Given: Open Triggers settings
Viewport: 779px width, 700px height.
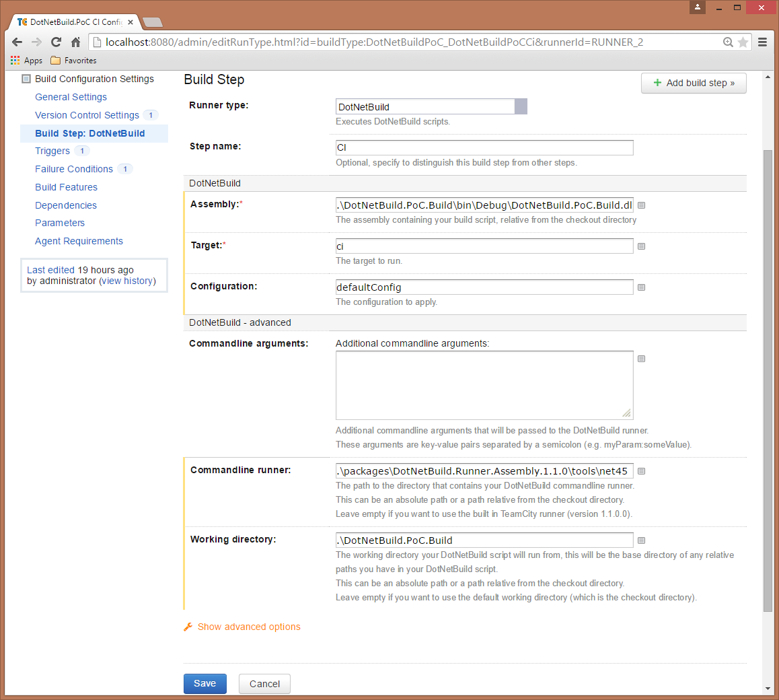Looking at the screenshot, I should pyautogui.click(x=52, y=151).
